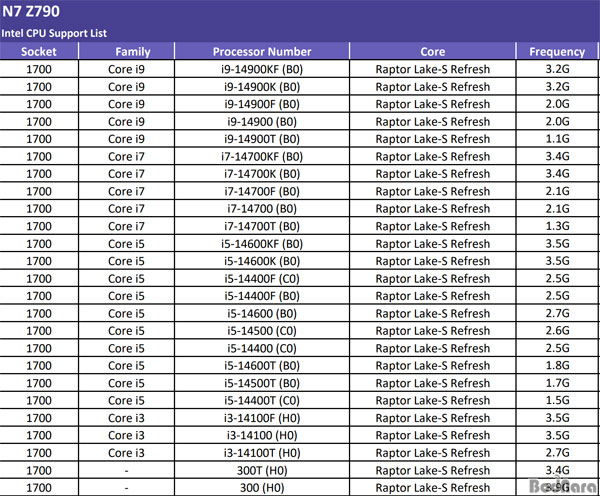Select the i5-14600 (B0) cell
The width and height of the screenshot is (600, 496).
pos(262,313)
